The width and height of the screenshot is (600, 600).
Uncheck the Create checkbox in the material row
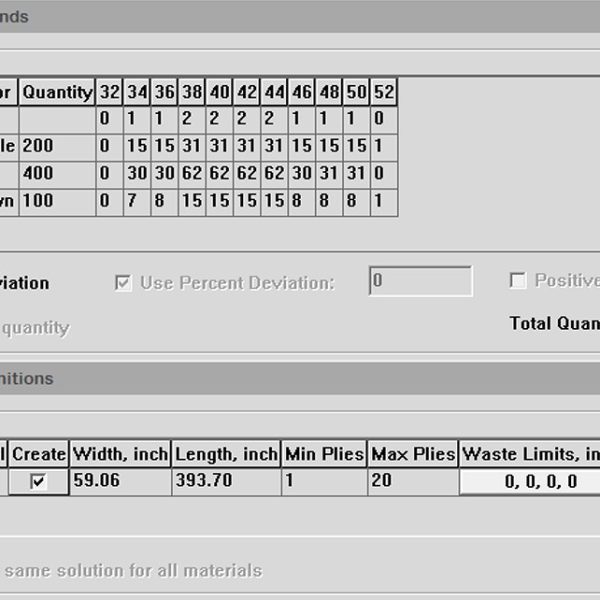38,482
